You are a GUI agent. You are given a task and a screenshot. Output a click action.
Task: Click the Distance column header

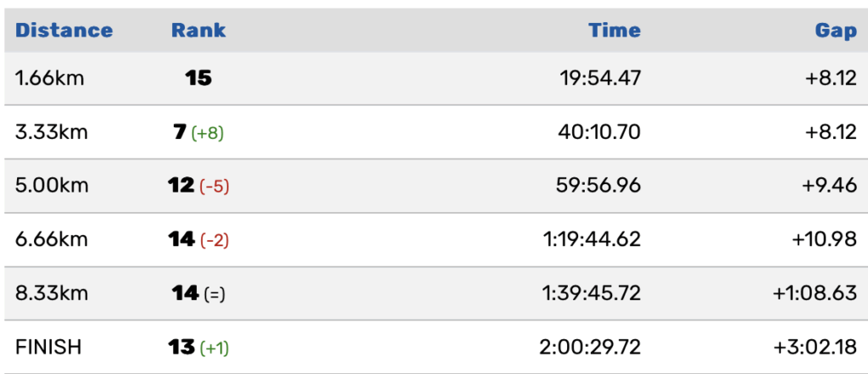coord(64,31)
